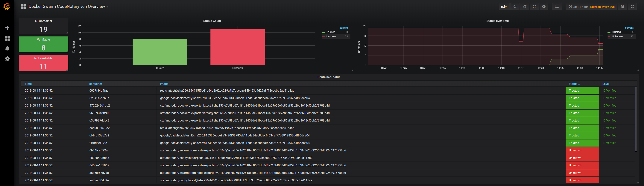Click the red Unknown bar in Status Count
This screenshot has height=186, width=644.
pyautogui.click(x=238, y=47)
